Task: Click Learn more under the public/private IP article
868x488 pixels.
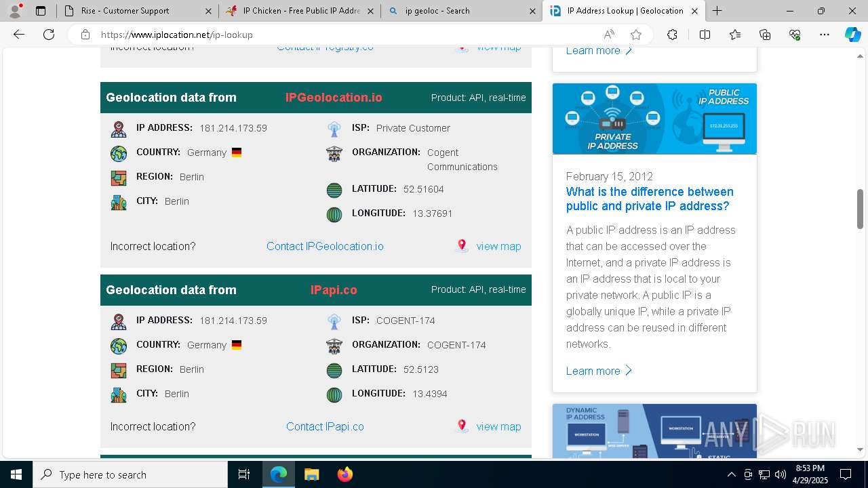Action: coord(599,371)
